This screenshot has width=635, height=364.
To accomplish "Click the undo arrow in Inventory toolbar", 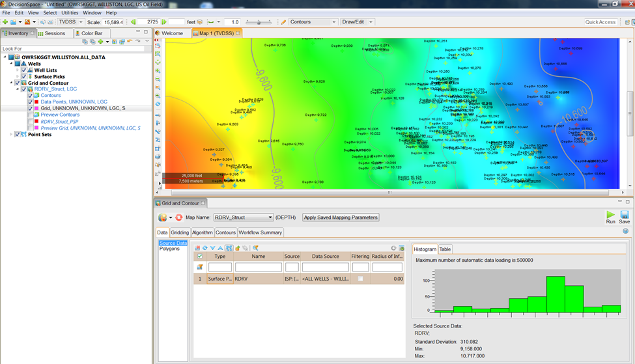I will click(130, 41).
